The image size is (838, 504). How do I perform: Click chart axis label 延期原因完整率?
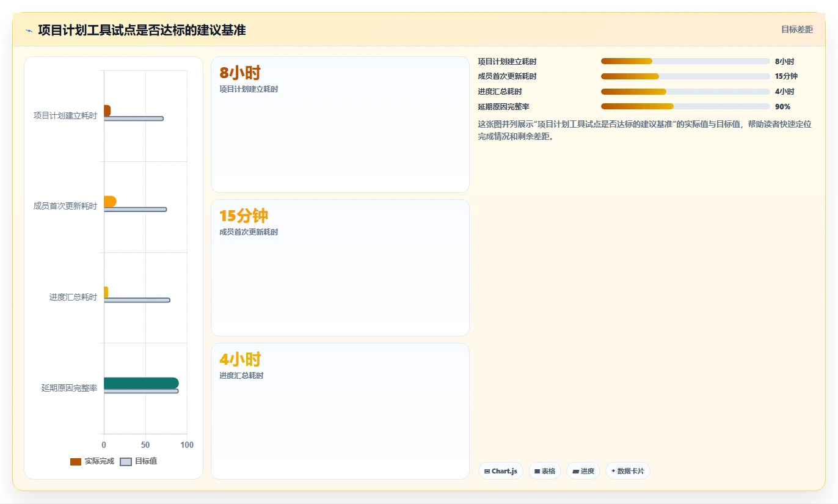[70, 388]
